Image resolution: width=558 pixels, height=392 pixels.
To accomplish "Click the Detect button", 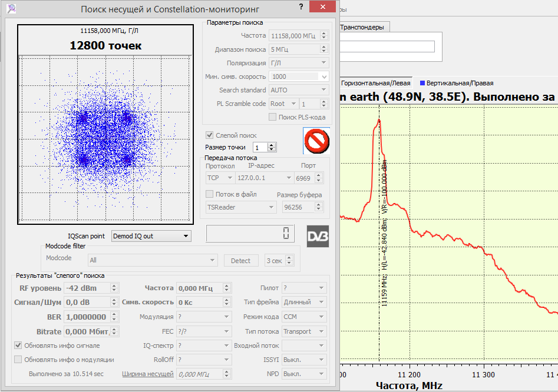I will [x=241, y=261].
